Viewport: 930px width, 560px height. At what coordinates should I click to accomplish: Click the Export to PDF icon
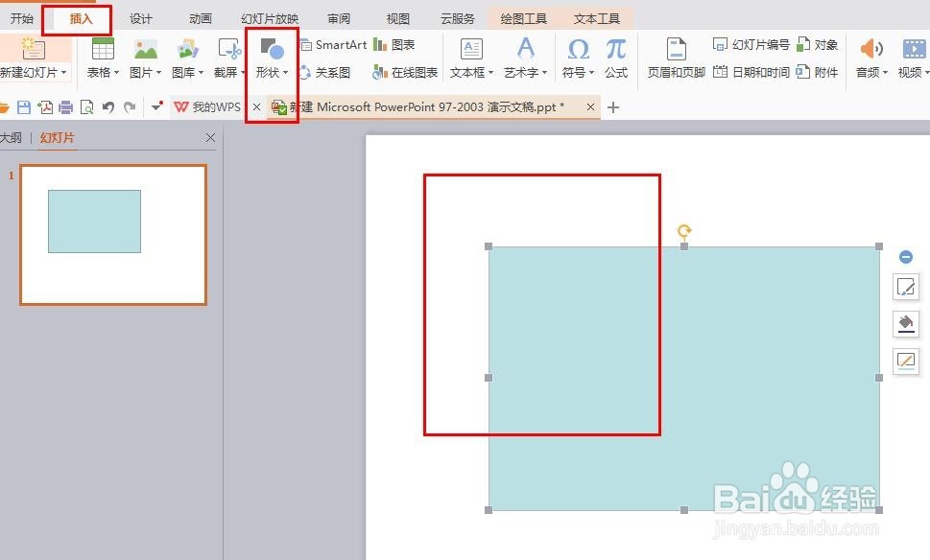pos(45,107)
